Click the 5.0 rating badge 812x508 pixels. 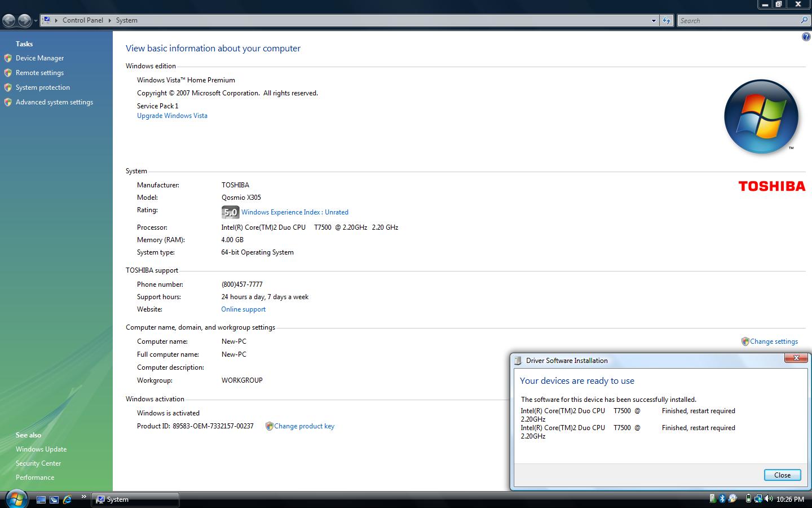point(230,212)
